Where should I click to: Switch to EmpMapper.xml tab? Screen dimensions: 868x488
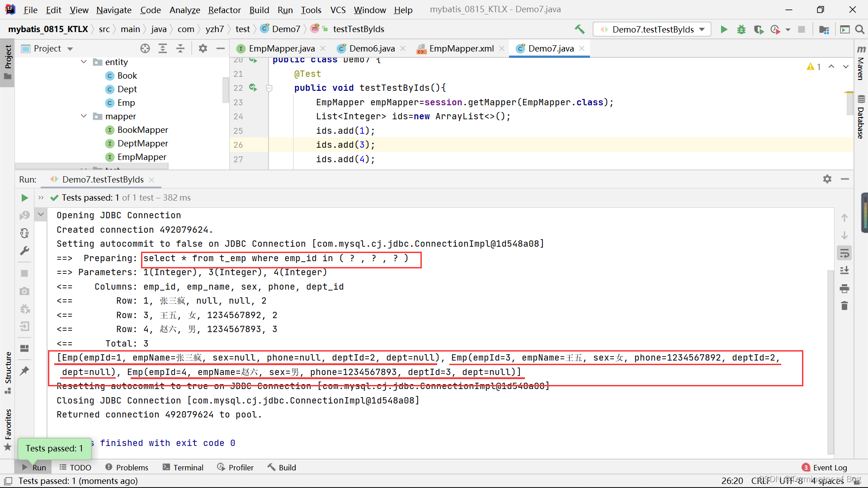(x=461, y=48)
